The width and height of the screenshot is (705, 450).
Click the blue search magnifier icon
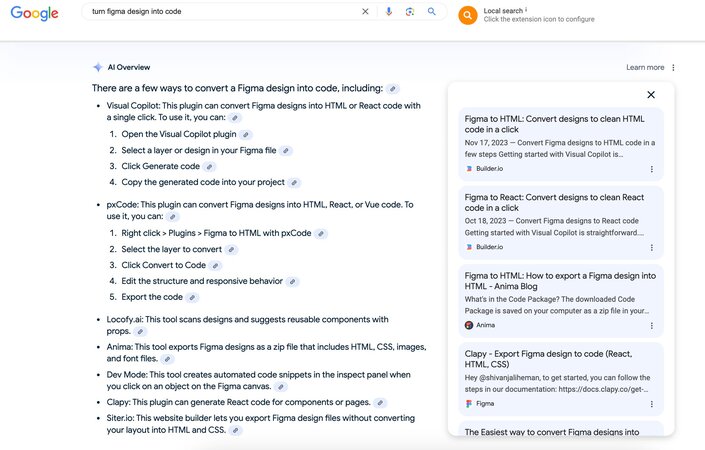pos(432,12)
